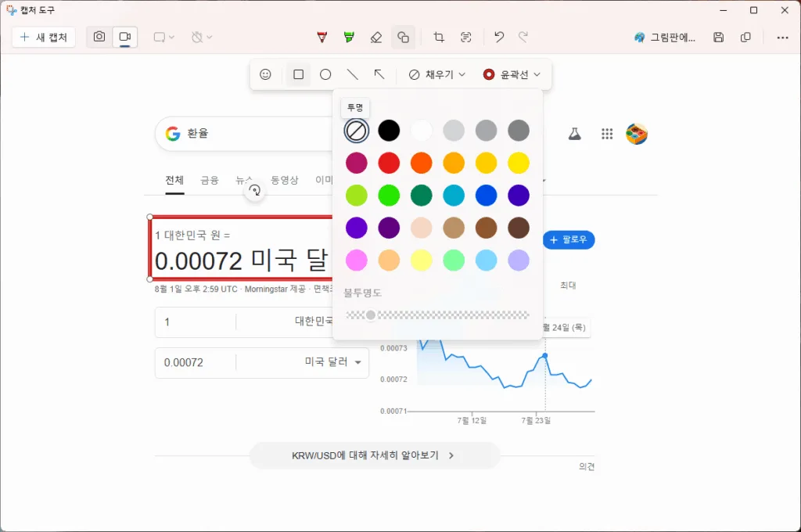The height and width of the screenshot is (532, 801).
Task: Select the red ballpoint pen tool
Action: [x=321, y=37]
